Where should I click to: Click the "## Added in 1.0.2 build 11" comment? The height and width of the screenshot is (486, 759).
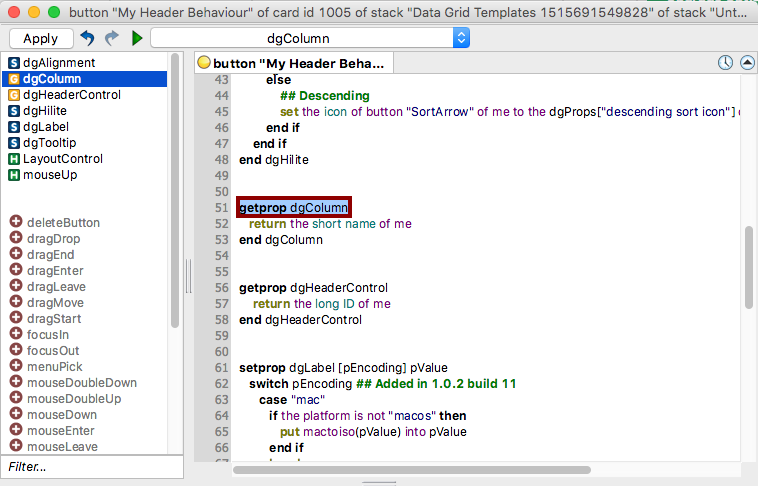click(x=436, y=384)
